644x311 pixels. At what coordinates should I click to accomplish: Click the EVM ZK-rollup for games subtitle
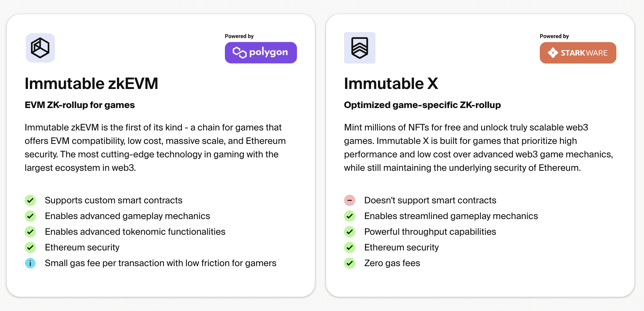coord(80,105)
